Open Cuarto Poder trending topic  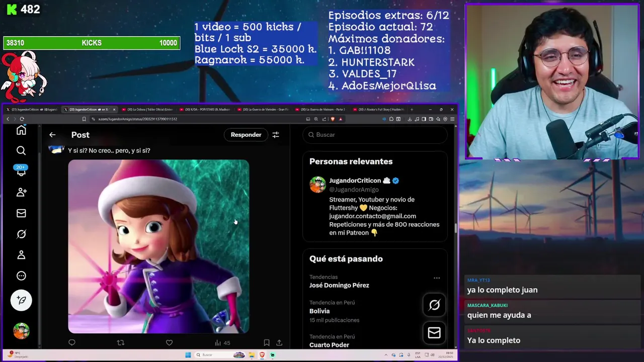(329, 345)
